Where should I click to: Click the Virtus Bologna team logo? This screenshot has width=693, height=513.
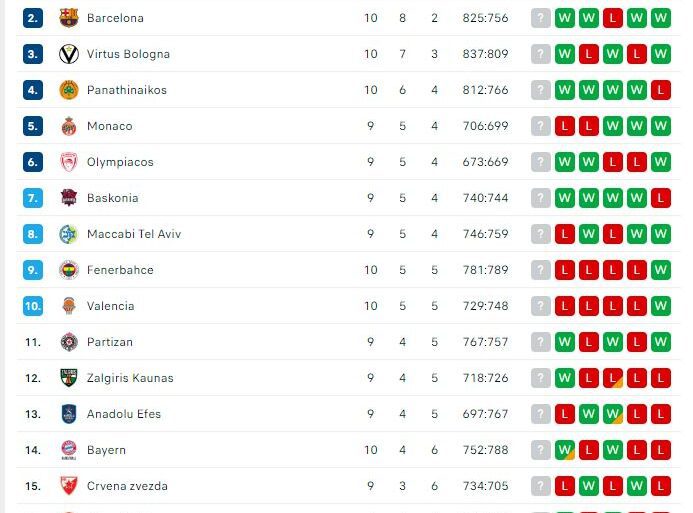tap(68, 54)
